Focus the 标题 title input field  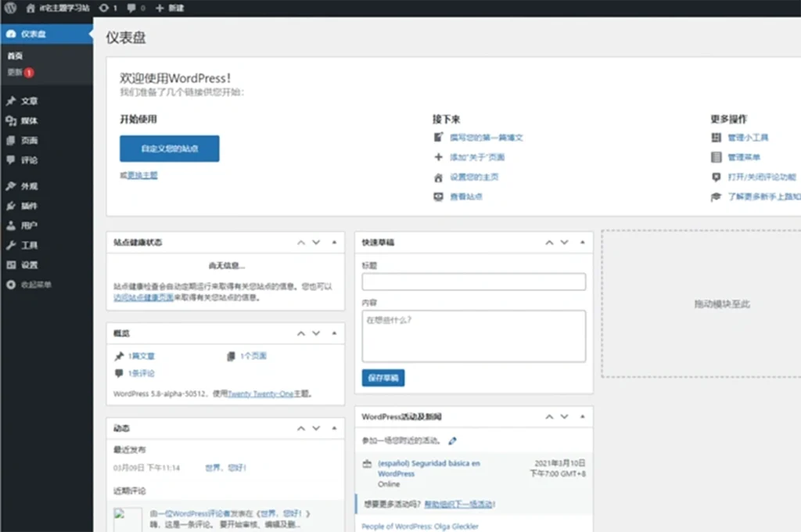click(x=474, y=282)
